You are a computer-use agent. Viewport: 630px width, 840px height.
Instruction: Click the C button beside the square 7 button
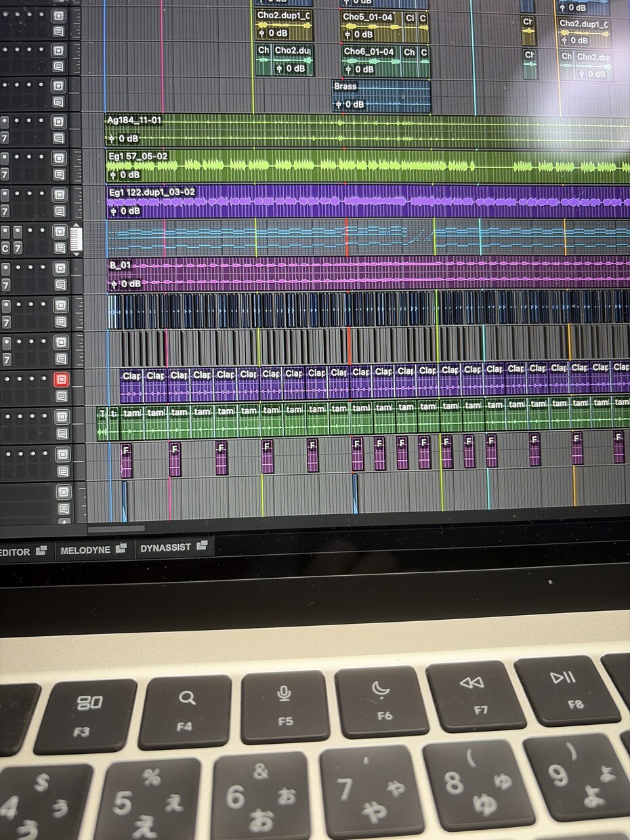(x=5, y=249)
